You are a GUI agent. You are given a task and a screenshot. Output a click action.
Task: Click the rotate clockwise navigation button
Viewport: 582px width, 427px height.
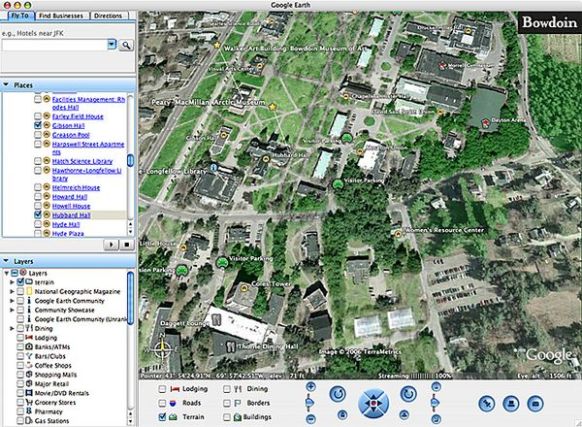click(408, 394)
